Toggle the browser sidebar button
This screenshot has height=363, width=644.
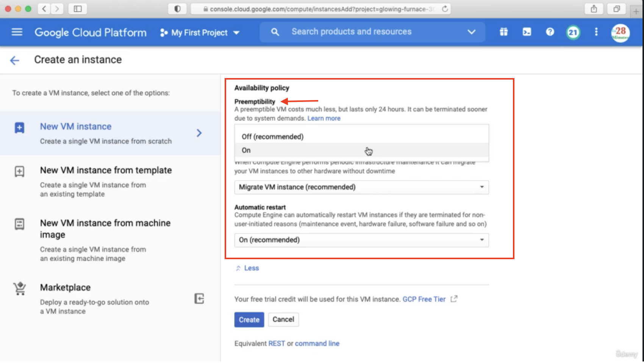tap(78, 9)
